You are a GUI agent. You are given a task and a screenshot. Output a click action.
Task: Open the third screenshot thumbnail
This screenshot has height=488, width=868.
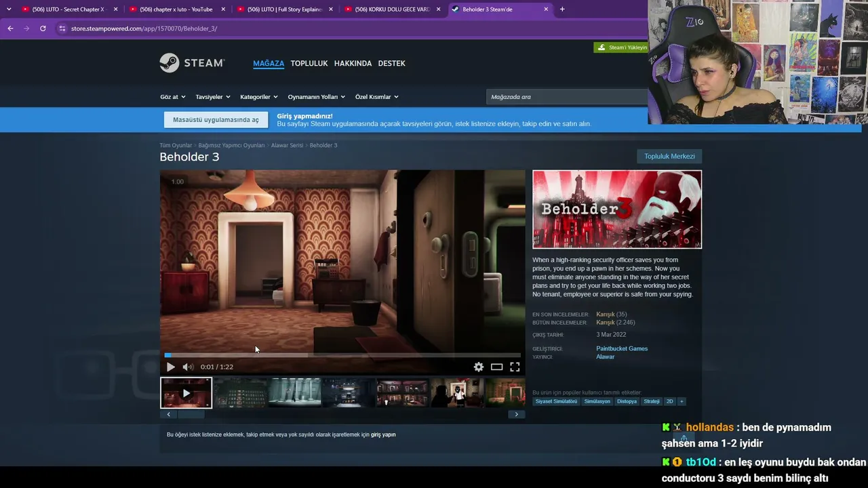(x=294, y=393)
